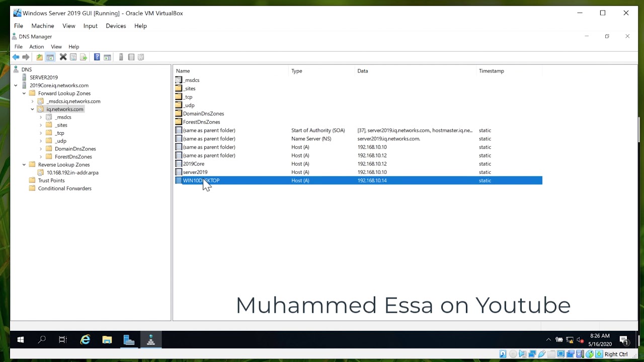Click the New Zone copy toolbar icon
644x362 pixels.
tap(141, 57)
